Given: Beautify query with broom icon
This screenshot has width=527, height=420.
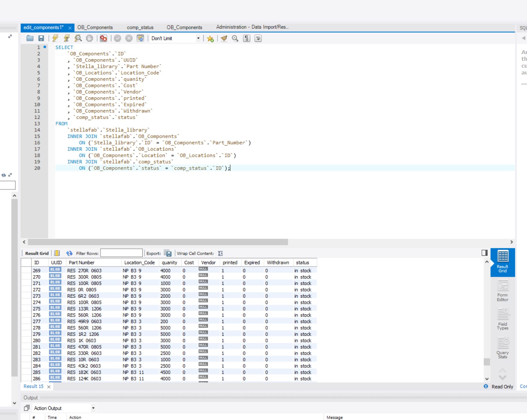Looking at the screenshot, I should pyautogui.click(x=224, y=38).
